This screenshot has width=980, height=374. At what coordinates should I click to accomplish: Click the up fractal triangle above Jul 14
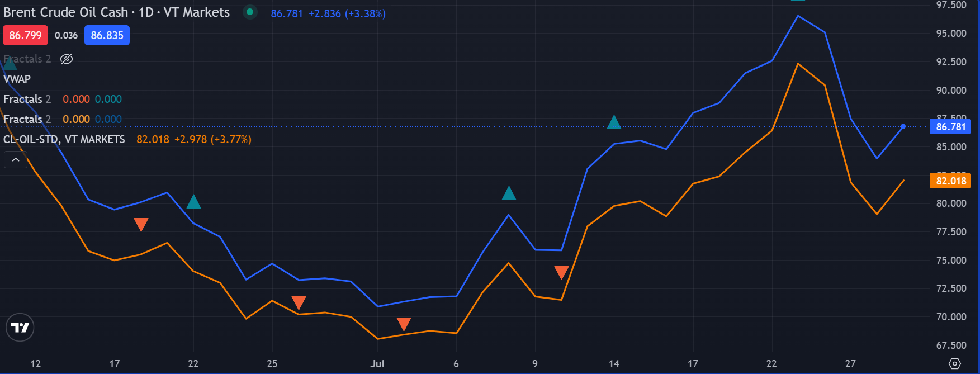(614, 122)
